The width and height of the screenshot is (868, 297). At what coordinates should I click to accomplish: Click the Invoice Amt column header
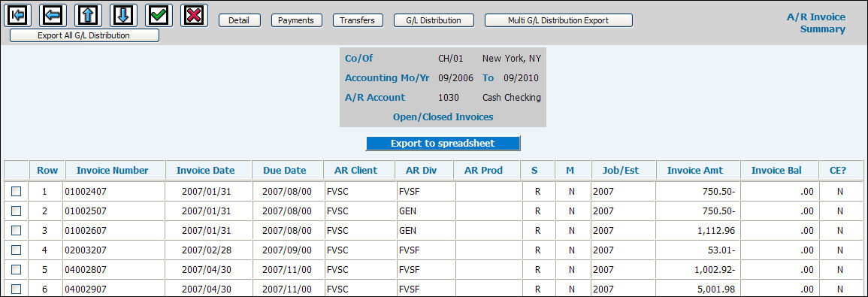(694, 171)
